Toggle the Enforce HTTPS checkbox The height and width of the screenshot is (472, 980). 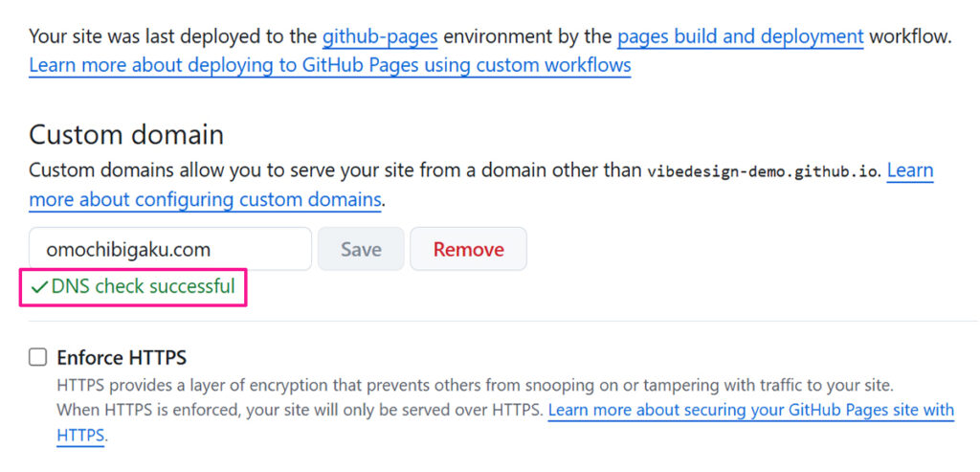coord(38,358)
